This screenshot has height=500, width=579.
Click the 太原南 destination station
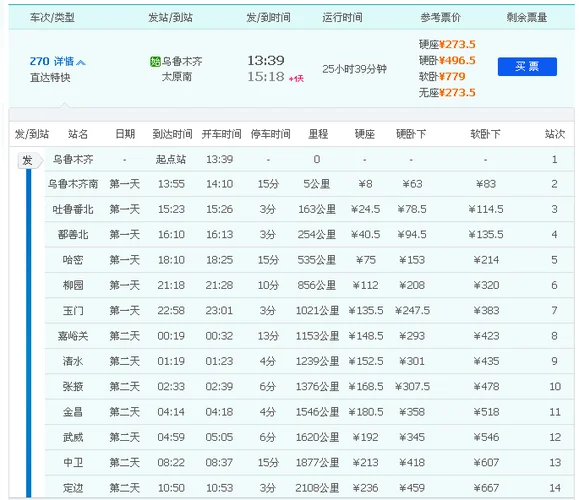point(177,77)
